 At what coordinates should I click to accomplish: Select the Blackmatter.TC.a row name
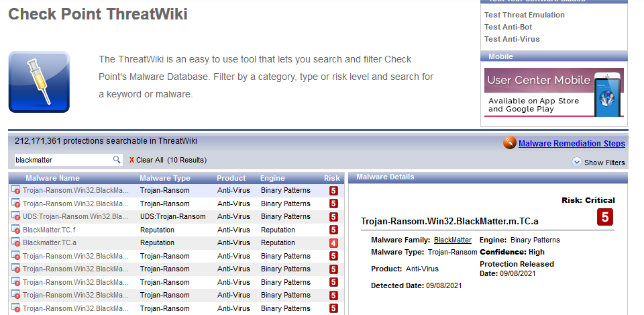pyautogui.click(x=49, y=242)
